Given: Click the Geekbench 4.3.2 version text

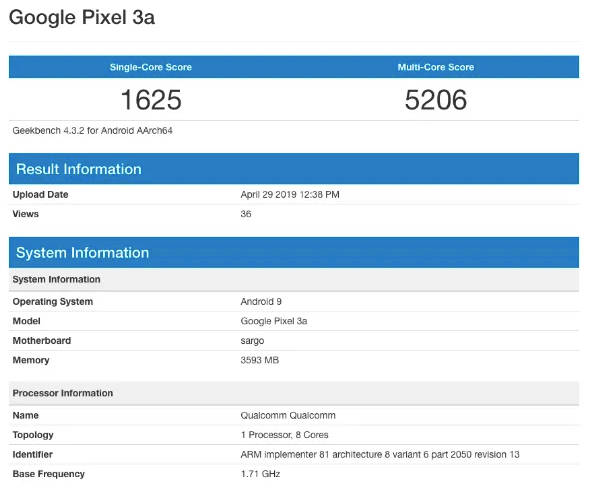Looking at the screenshot, I should click(x=85, y=130).
